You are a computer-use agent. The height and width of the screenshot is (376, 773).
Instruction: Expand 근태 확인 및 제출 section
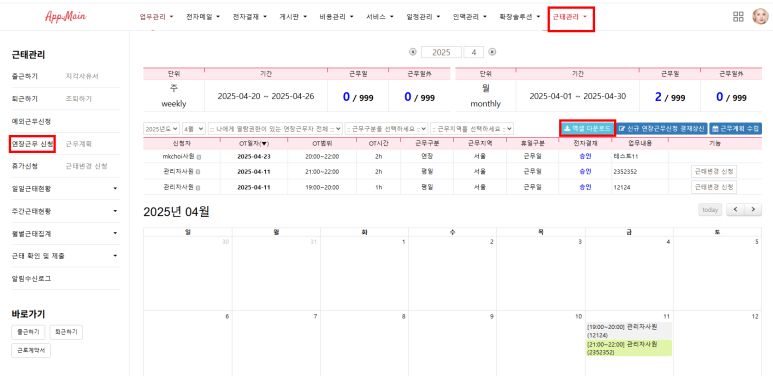point(66,256)
